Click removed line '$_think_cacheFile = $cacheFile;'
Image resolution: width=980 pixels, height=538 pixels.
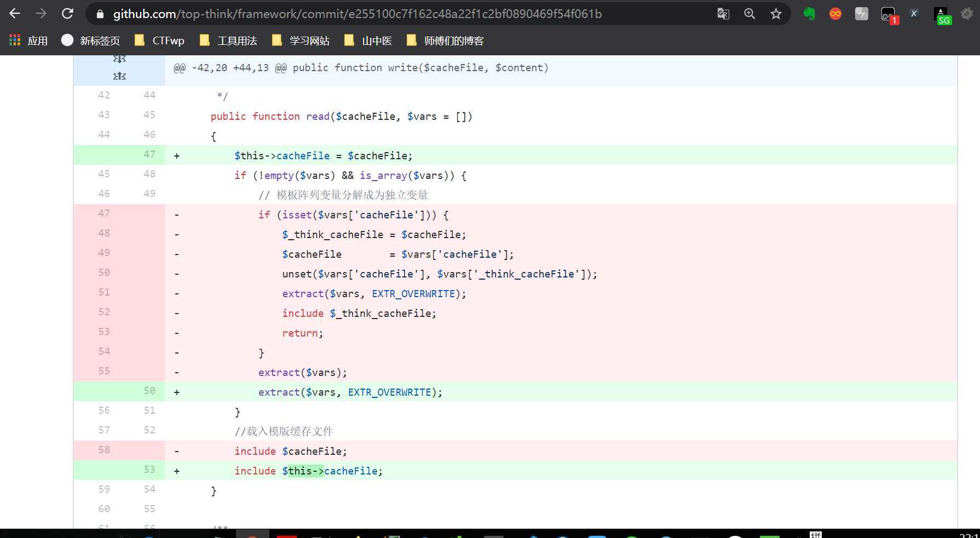pyautogui.click(x=374, y=234)
